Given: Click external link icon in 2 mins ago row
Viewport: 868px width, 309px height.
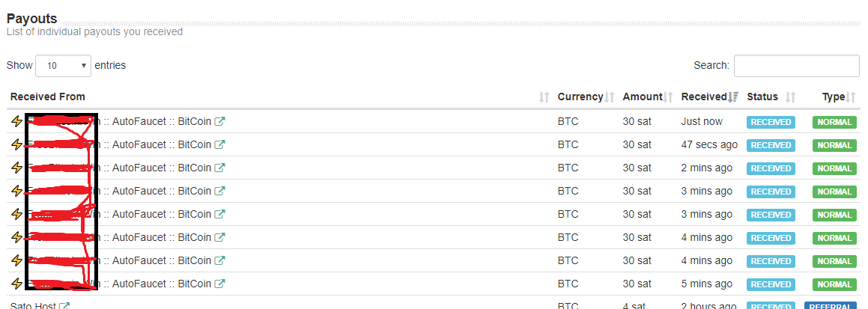Looking at the screenshot, I should 219,168.
